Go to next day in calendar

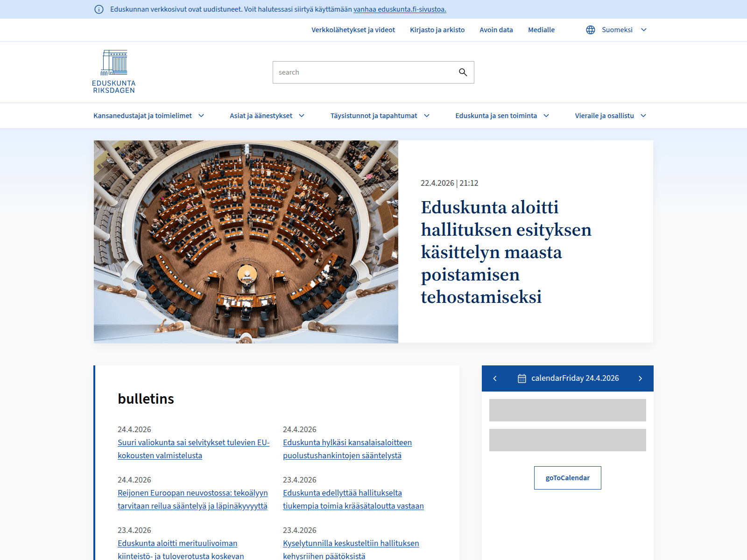(641, 378)
